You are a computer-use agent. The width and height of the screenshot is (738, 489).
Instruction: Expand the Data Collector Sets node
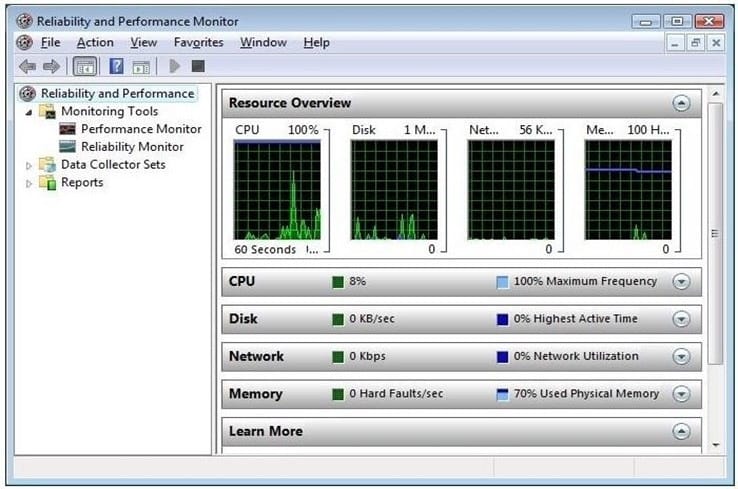point(29,165)
